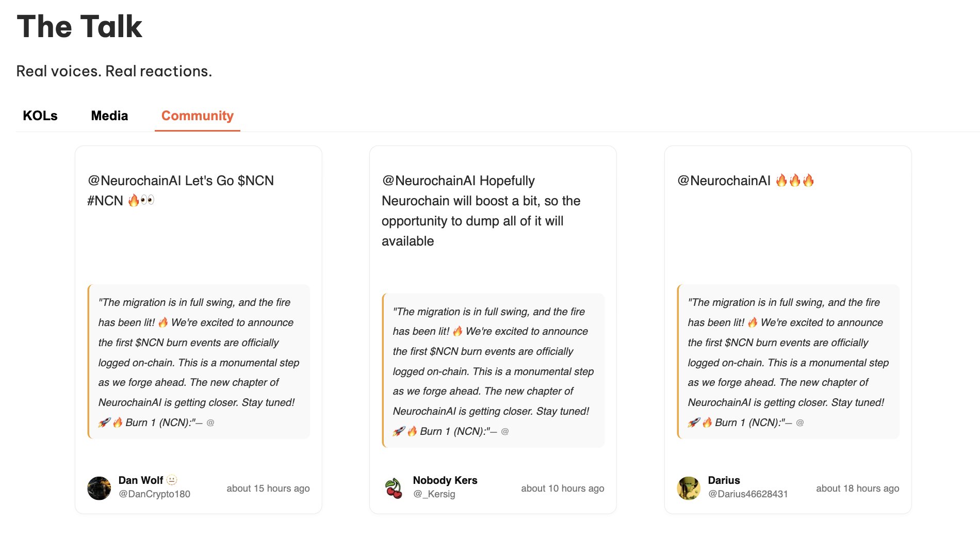Click the @ icon in Nobody Kers' quote
Viewport: 980px width, 553px height.
(505, 432)
